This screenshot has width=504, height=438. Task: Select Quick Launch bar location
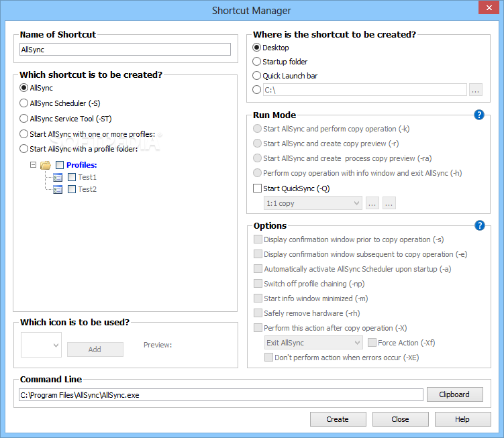(256, 76)
